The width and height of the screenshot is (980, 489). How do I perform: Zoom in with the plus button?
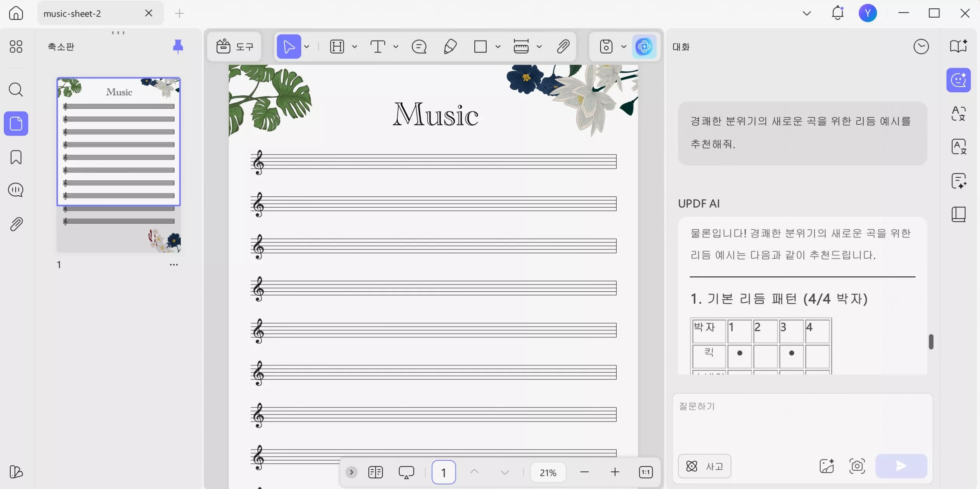(x=615, y=472)
